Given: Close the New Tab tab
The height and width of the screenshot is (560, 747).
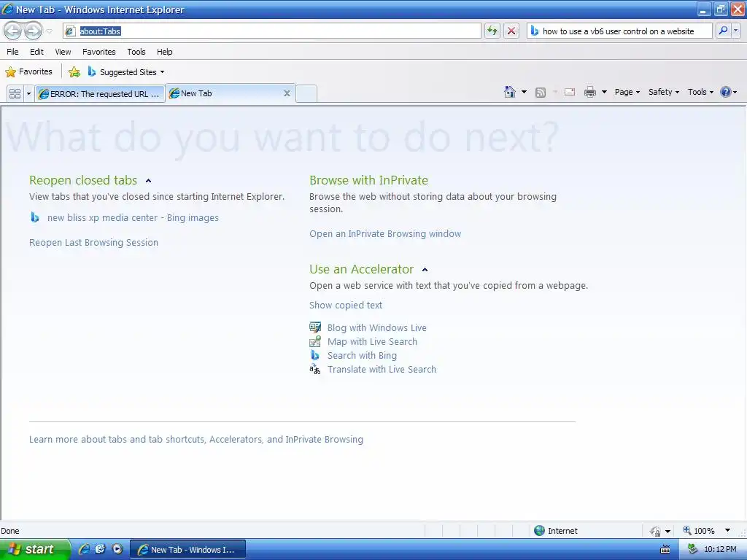Looking at the screenshot, I should coord(287,93).
